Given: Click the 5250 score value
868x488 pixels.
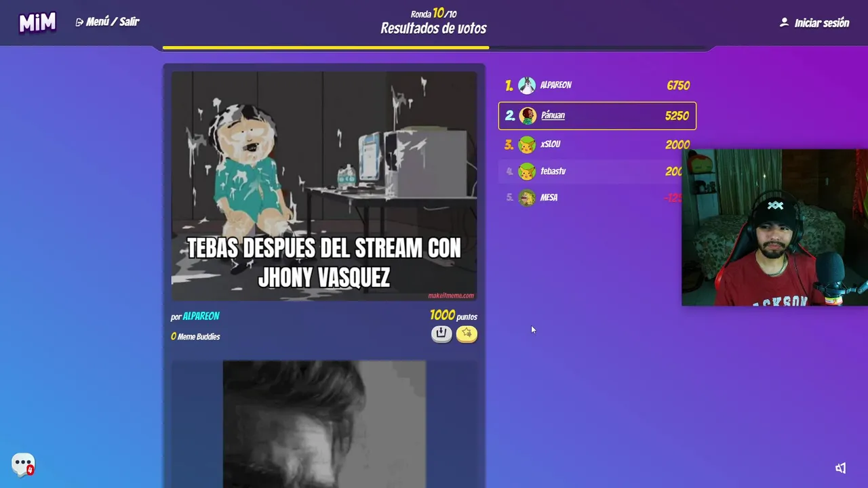Looking at the screenshot, I should (x=677, y=116).
